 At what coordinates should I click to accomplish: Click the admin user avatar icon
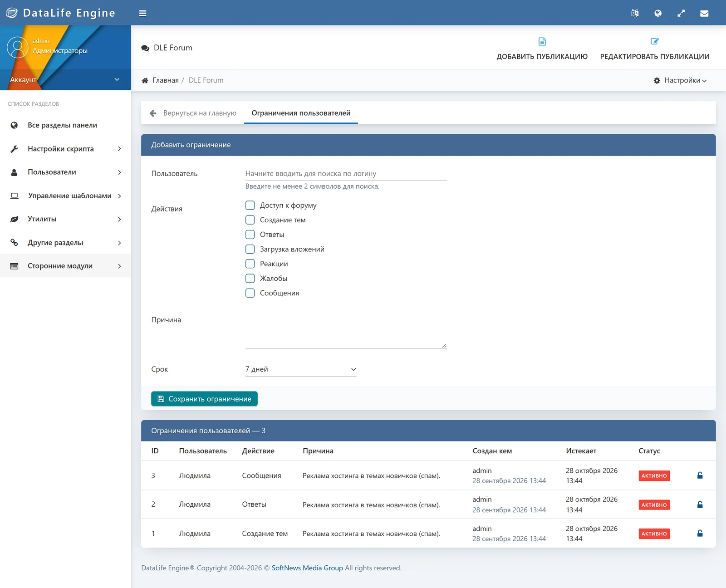pyautogui.click(x=18, y=47)
